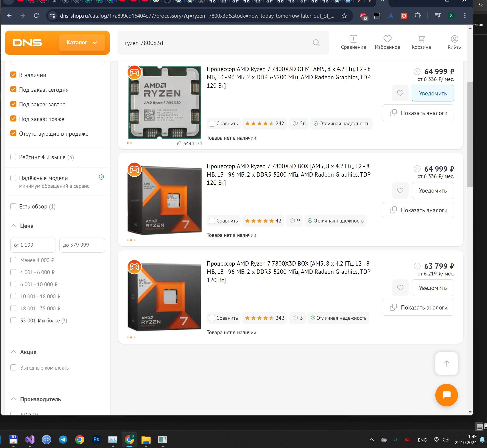Click the scroll-to-top arrow button
487x448 pixels.
point(446,363)
